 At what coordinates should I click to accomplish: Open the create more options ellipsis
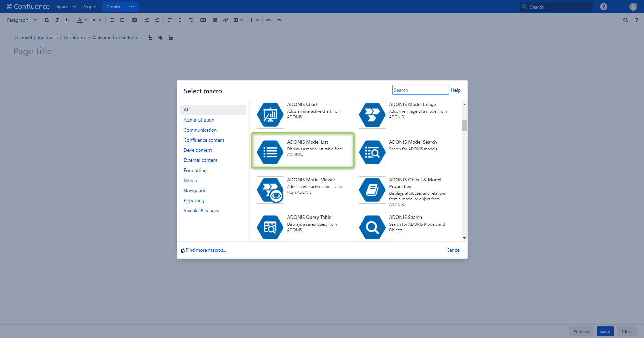pyautogui.click(x=131, y=7)
